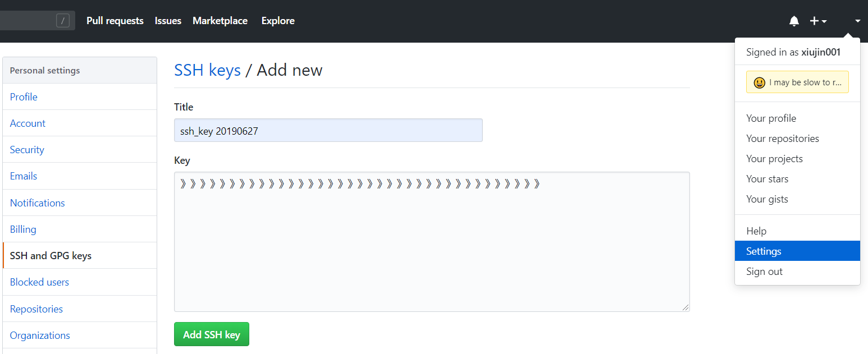Open Marketplace from the header
The width and height of the screenshot is (868, 354).
click(220, 21)
